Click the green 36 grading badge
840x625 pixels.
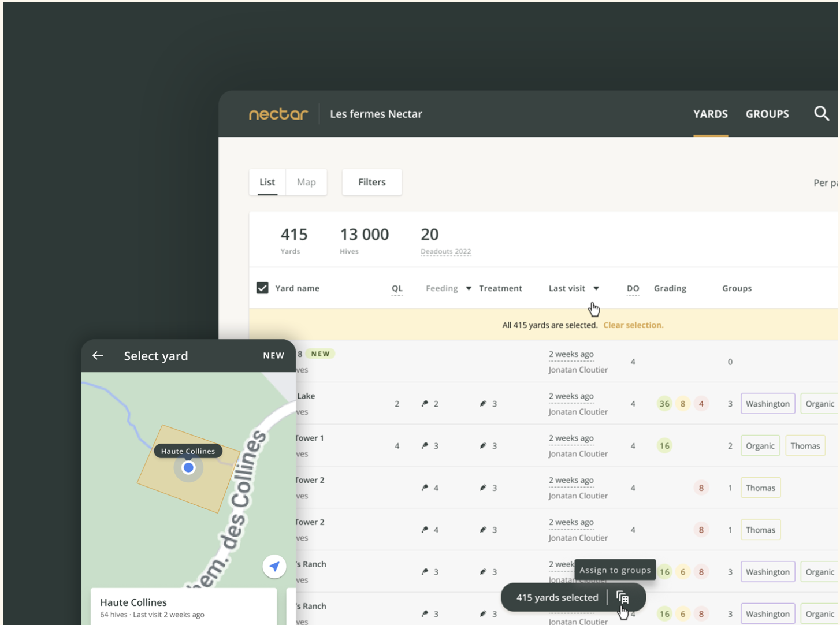pos(664,404)
